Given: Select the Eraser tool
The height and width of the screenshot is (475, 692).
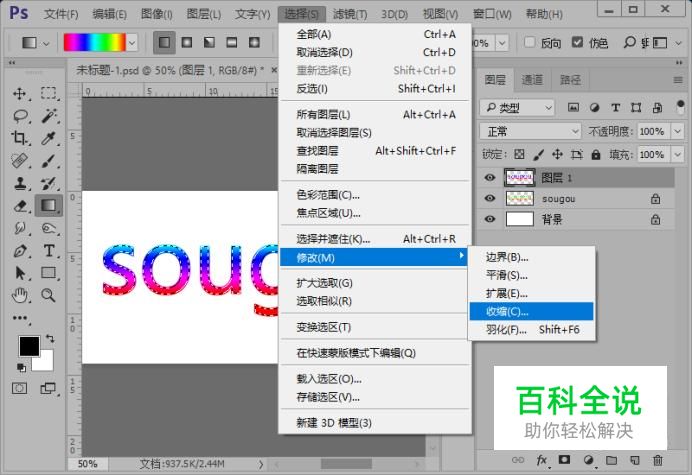Looking at the screenshot, I should (20, 206).
